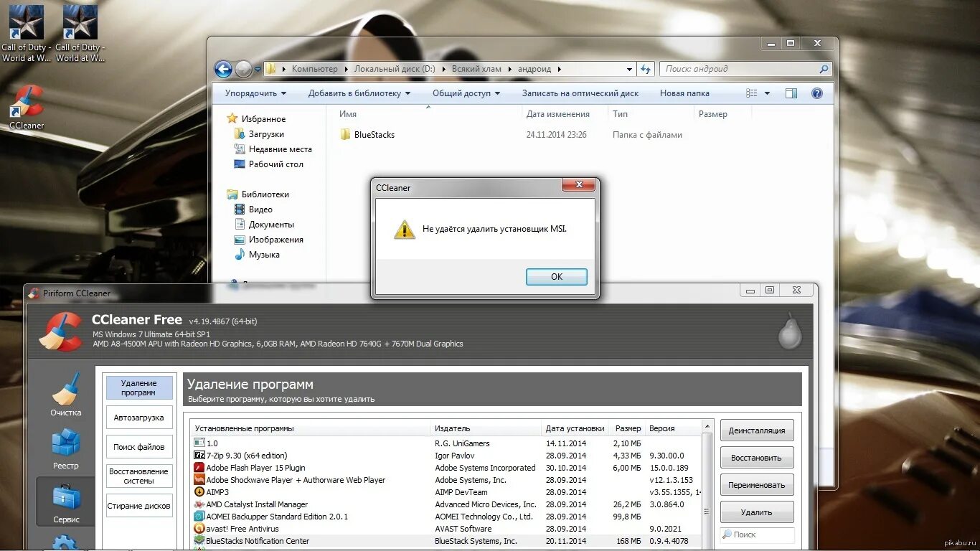Viewport: 980px width, 551px height.
Task: Open Видео library in Explorer
Action: click(253, 209)
